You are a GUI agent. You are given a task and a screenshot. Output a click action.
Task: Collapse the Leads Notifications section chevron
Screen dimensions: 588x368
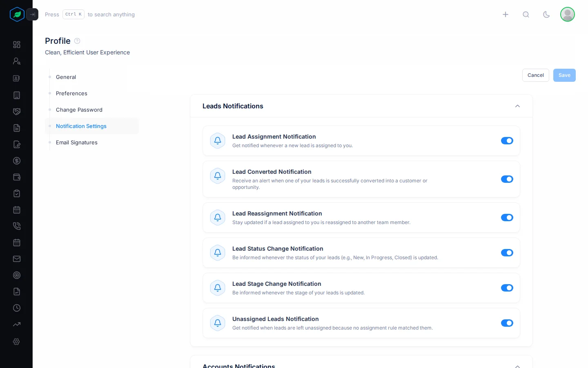[x=517, y=106]
